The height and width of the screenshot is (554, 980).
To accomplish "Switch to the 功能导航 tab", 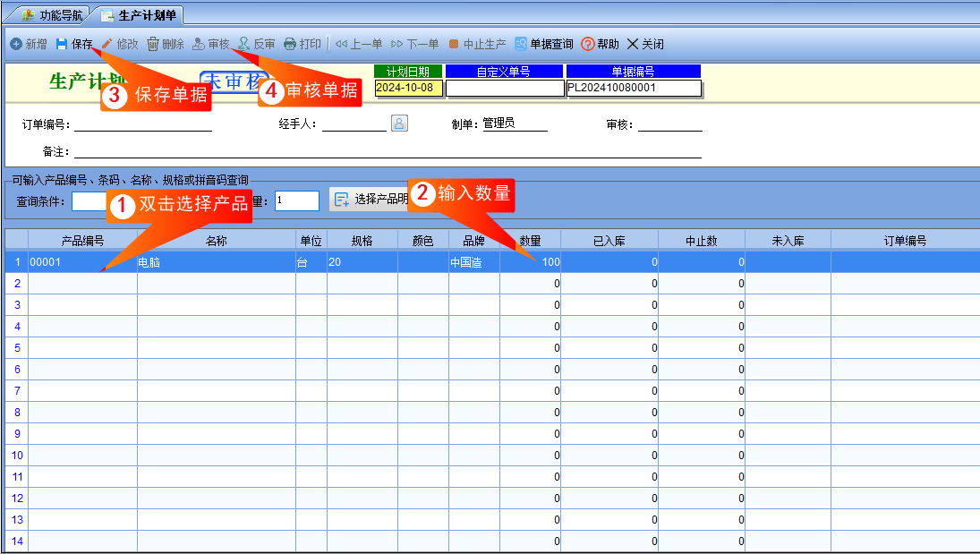I will click(x=53, y=15).
